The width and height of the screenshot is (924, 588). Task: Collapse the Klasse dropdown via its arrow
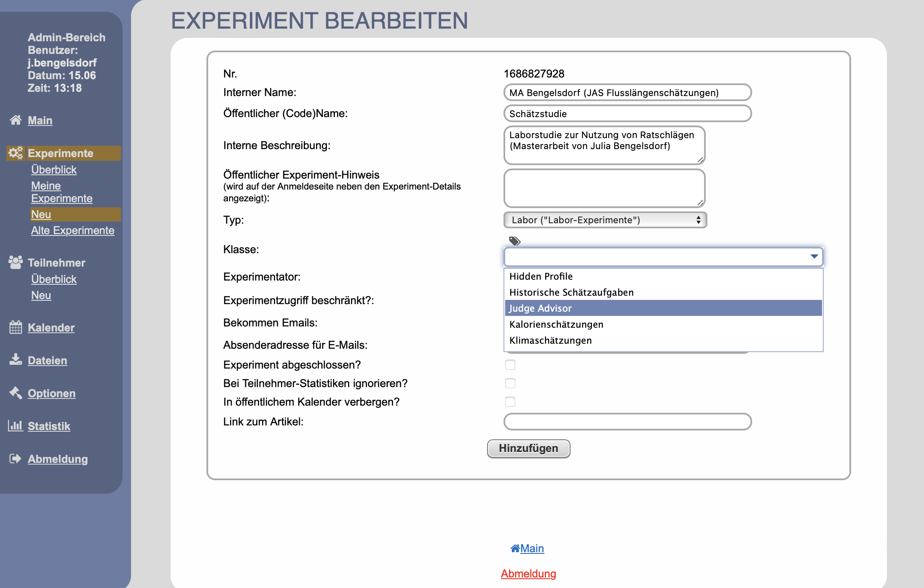(x=814, y=257)
